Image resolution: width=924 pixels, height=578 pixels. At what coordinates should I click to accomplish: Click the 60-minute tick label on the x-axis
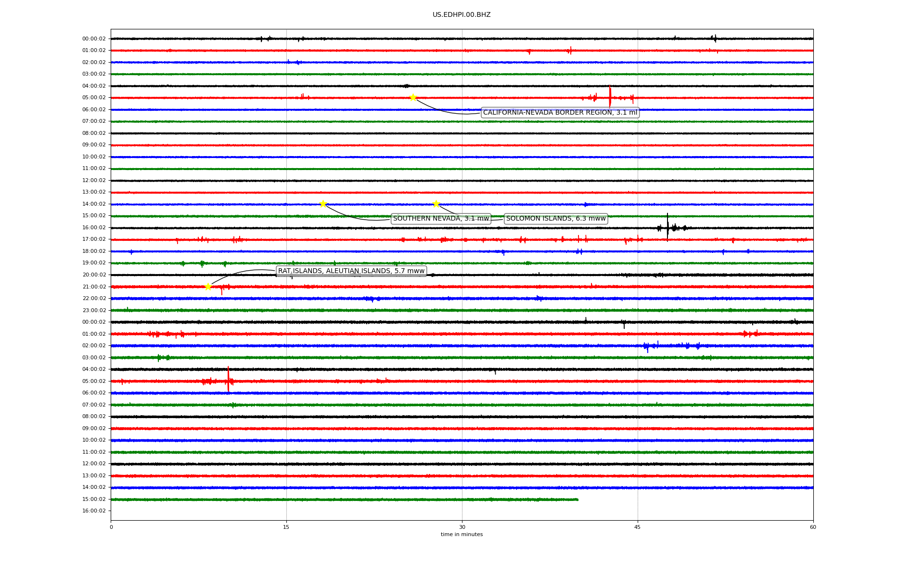tap(813, 527)
